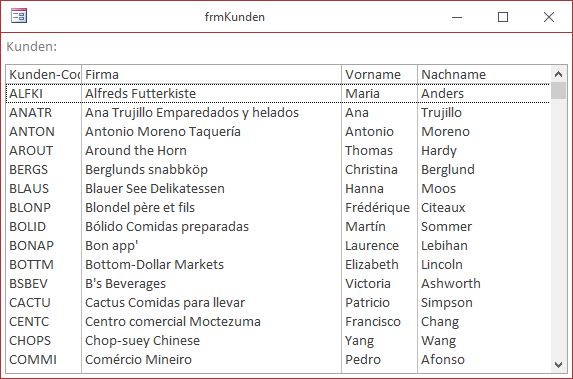Screen dimensions: 573x379
Task: Select the Ana Trujillo Emparedados y helados entry
Action: pos(278,113)
